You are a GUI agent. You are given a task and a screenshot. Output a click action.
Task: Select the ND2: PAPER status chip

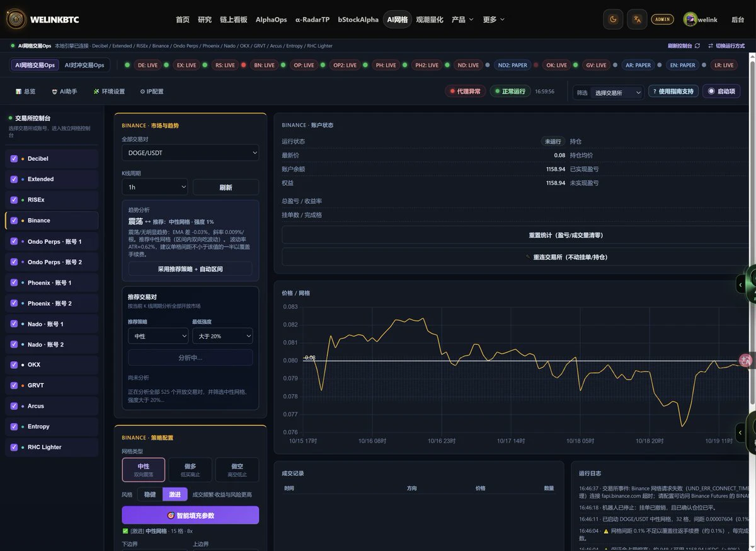click(512, 65)
